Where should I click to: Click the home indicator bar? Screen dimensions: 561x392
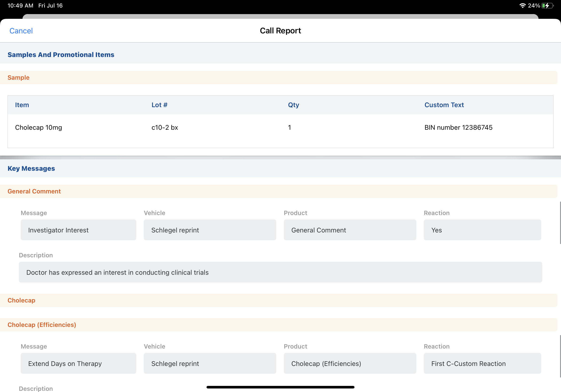point(280,387)
